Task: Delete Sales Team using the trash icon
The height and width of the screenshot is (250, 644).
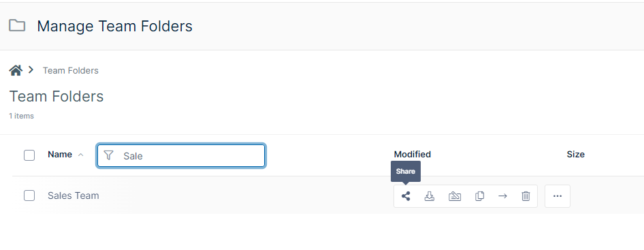Action: [x=526, y=196]
